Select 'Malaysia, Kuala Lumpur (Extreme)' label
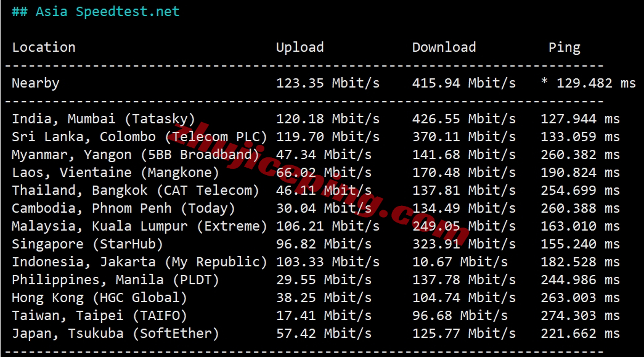 coord(140,226)
